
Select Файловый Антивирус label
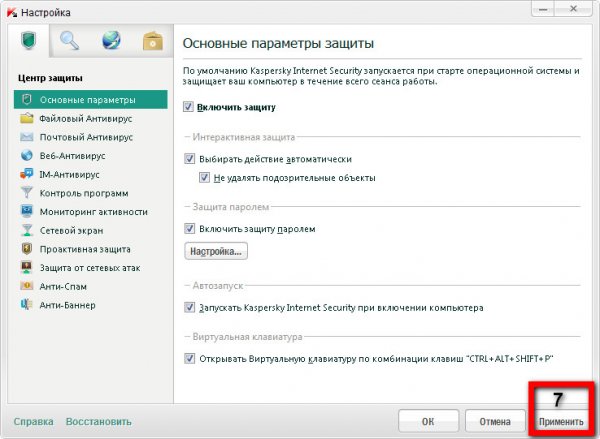(x=86, y=119)
